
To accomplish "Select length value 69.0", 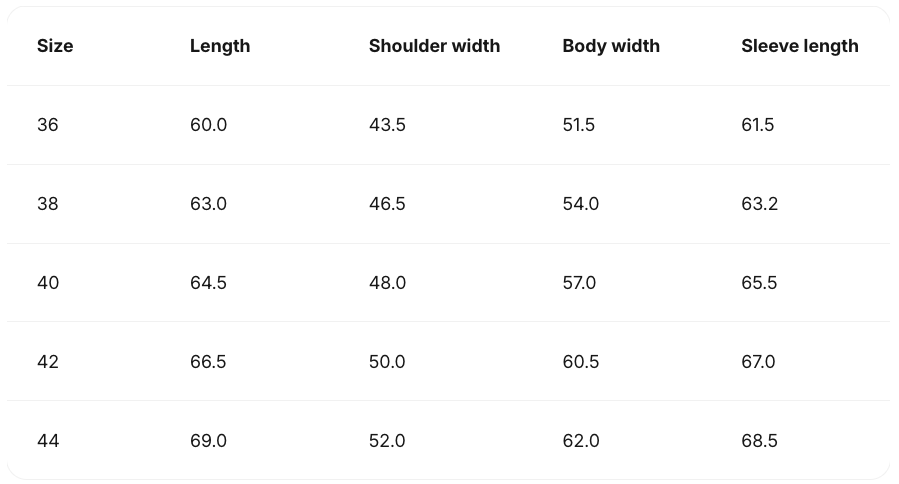I will pos(209,440).
